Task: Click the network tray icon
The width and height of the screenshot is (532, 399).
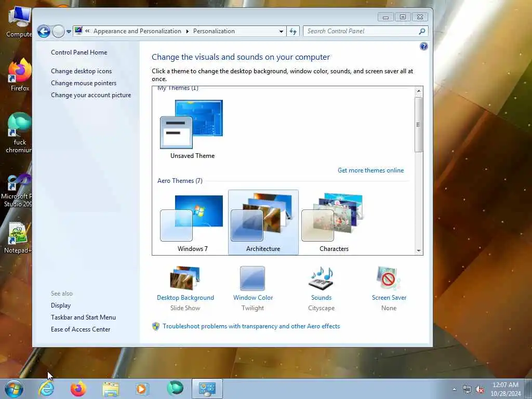Action: (x=467, y=390)
